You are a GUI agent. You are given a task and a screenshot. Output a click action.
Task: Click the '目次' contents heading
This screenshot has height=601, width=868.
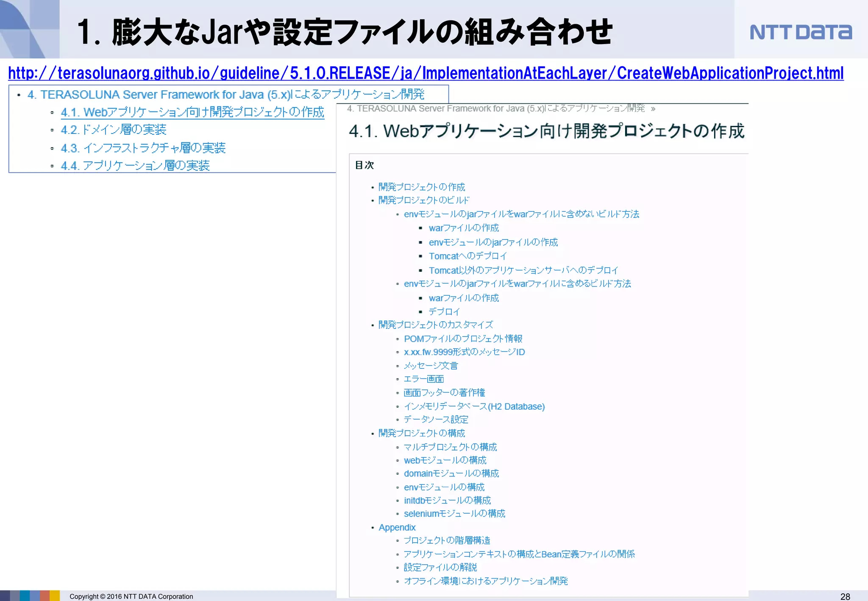(364, 165)
